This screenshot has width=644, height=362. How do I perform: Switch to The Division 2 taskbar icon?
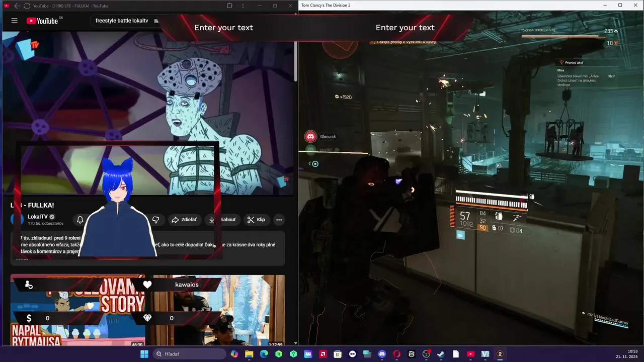(500, 354)
